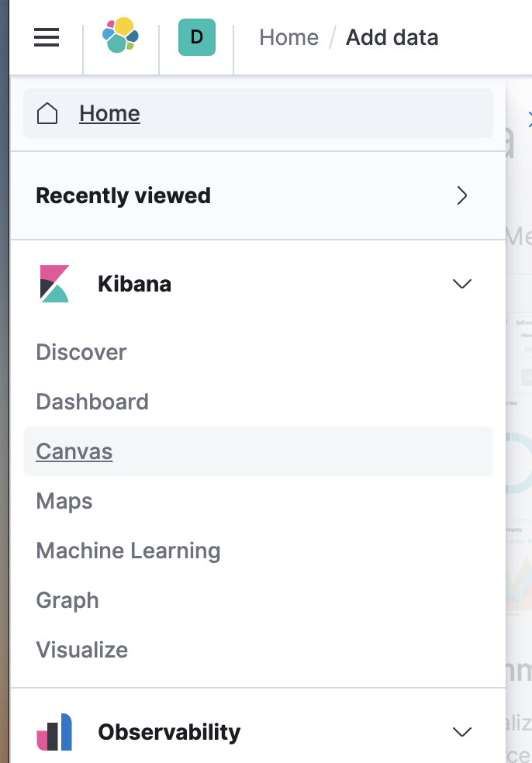
Task: Go to Maps
Action: tap(64, 501)
